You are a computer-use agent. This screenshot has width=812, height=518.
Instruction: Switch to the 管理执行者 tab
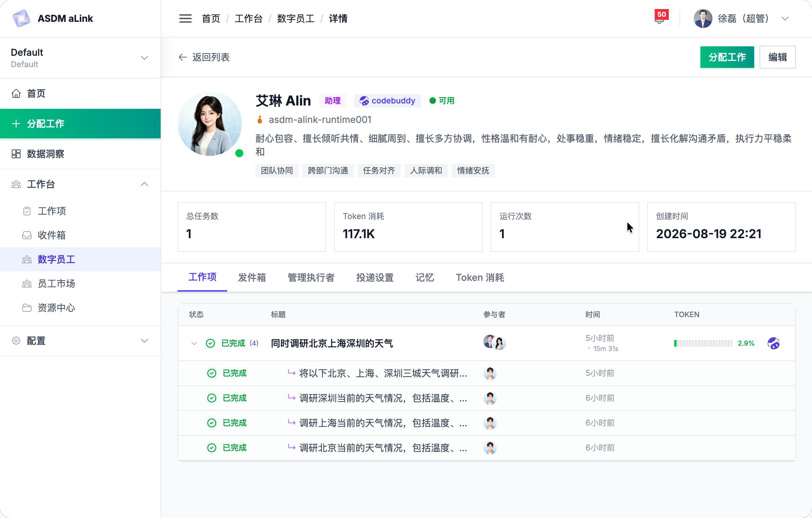click(311, 278)
